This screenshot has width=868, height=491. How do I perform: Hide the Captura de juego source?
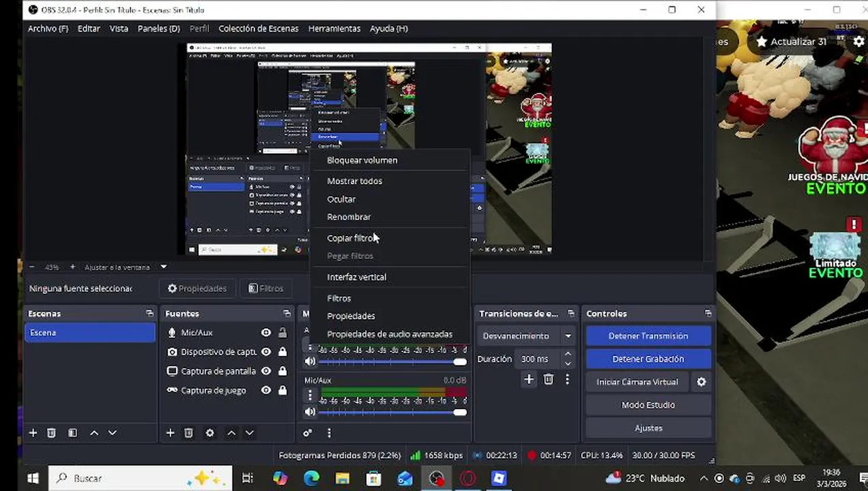click(x=266, y=390)
